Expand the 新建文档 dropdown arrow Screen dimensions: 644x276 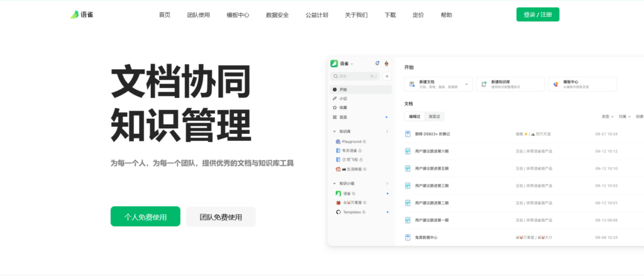[x=467, y=84]
